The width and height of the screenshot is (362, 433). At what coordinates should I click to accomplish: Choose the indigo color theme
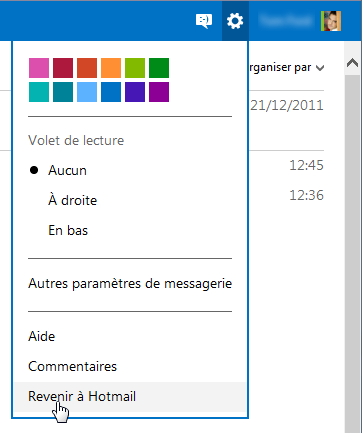pyautogui.click(x=135, y=92)
